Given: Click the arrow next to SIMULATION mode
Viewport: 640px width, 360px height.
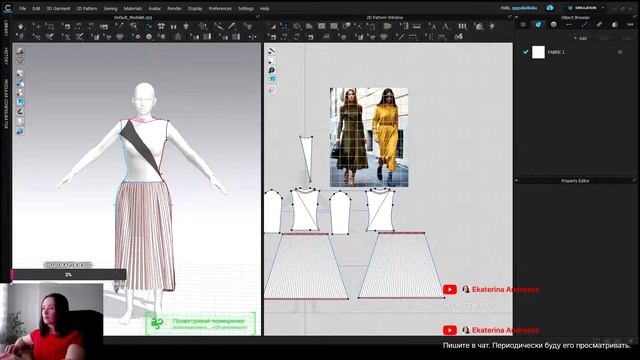Looking at the screenshot, I should point(603,8).
